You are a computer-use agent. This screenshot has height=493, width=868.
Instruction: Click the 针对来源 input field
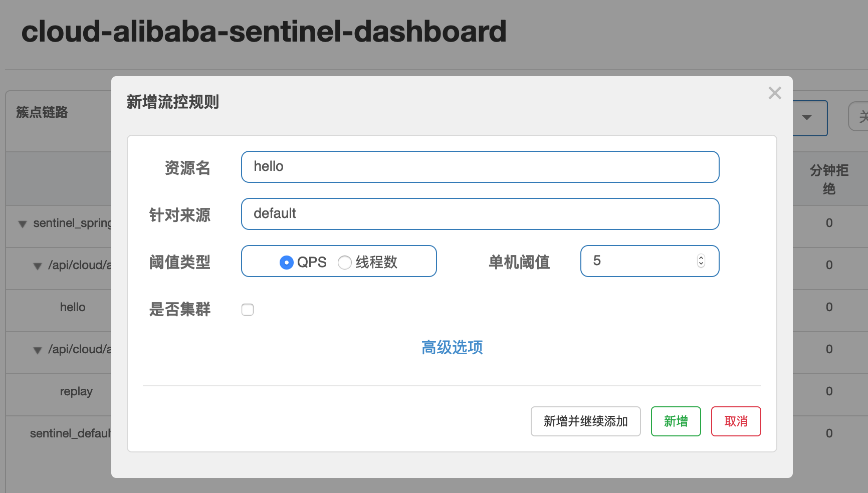pos(480,214)
